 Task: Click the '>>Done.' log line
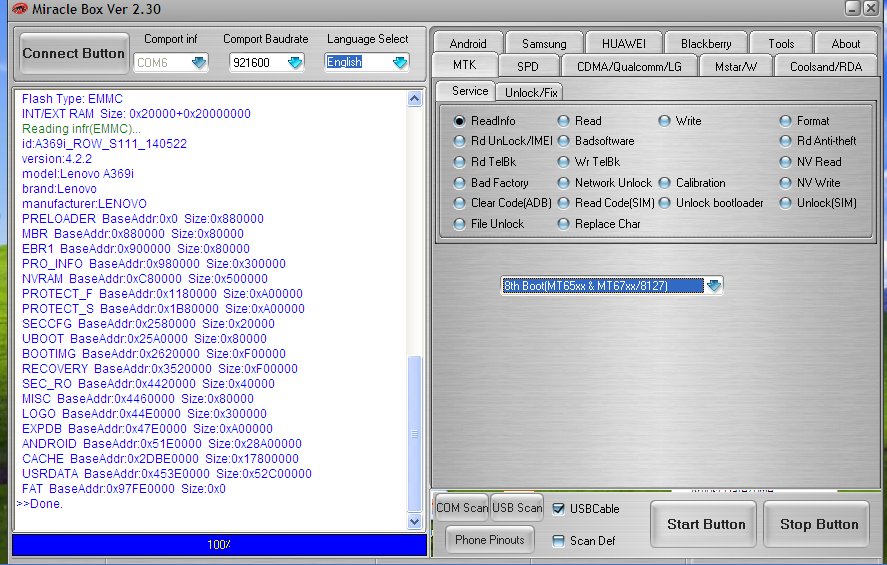point(40,504)
